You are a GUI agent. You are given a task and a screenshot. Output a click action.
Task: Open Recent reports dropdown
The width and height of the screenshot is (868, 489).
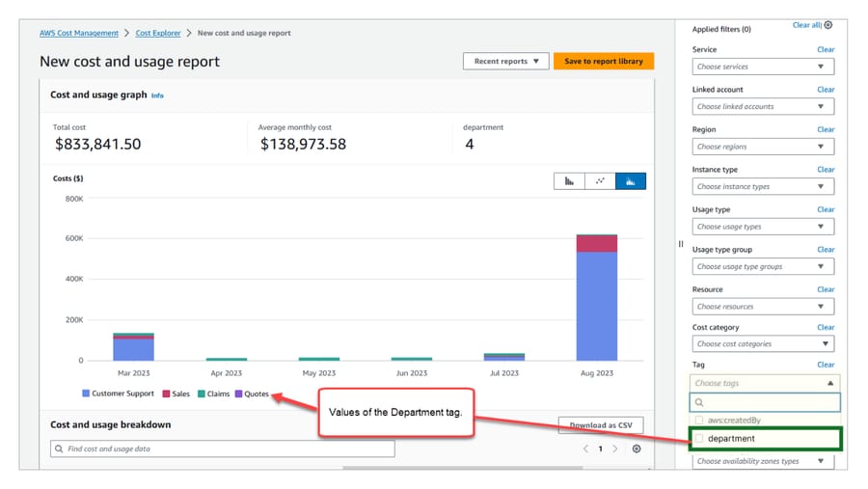pyautogui.click(x=506, y=61)
